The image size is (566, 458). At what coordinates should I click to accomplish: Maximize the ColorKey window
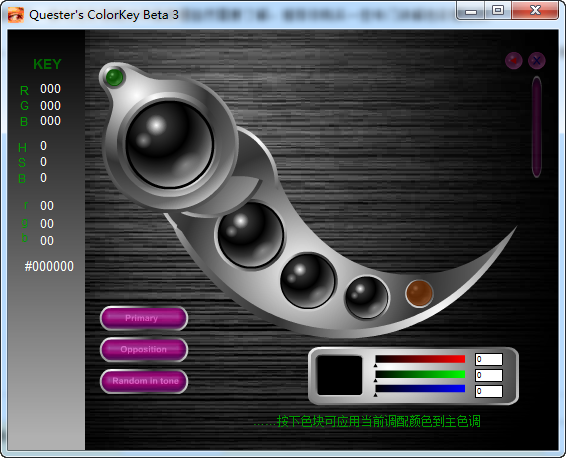point(498,11)
